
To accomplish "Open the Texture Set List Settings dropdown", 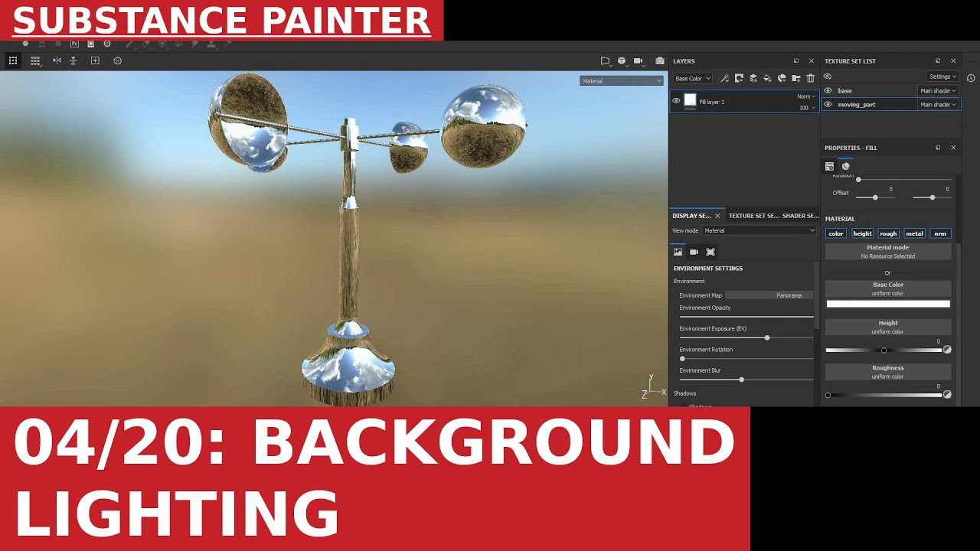I will 942,77.
